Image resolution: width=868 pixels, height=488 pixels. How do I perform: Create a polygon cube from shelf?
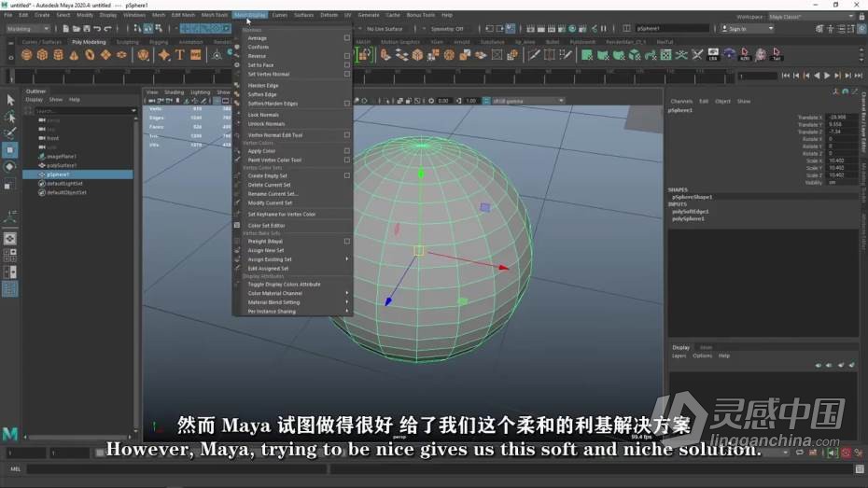(x=43, y=55)
